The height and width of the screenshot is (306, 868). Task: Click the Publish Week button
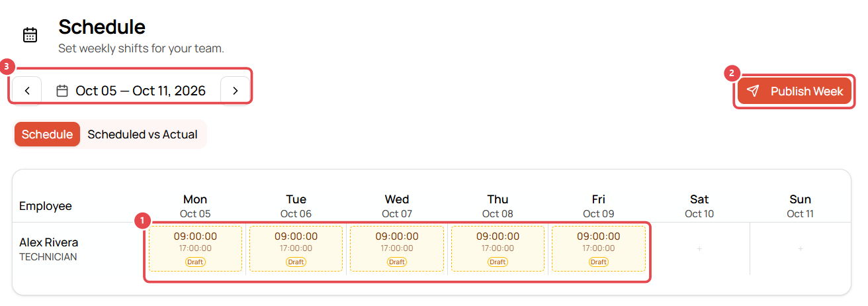pos(795,91)
